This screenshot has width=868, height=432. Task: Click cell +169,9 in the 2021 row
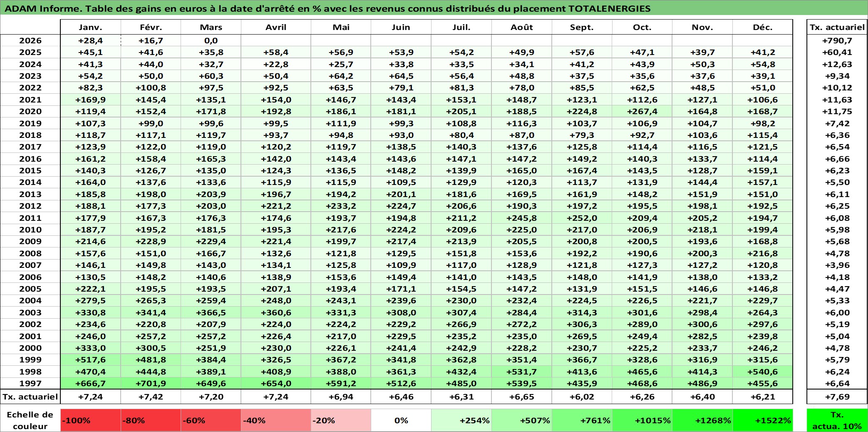pos(91,100)
